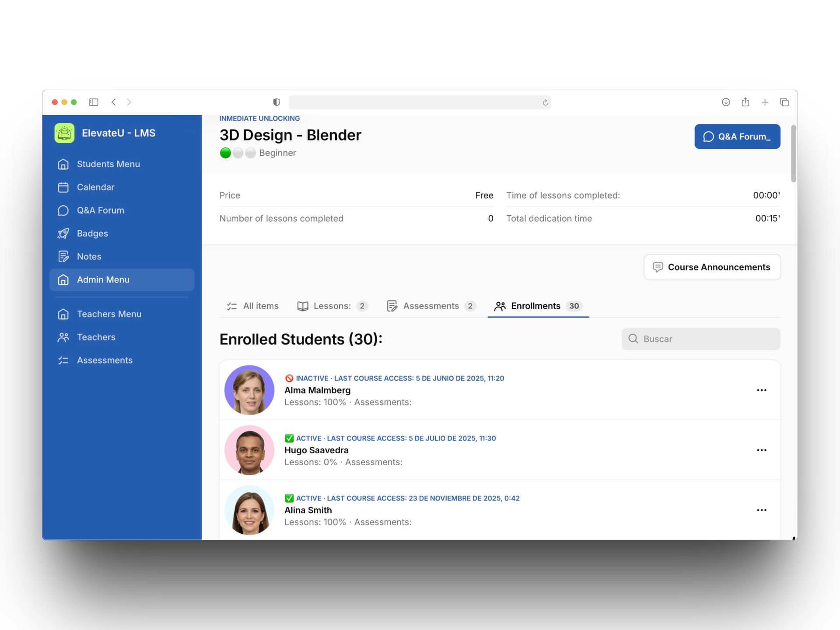
Task: Switch to the Assessments tab
Action: (431, 306)
